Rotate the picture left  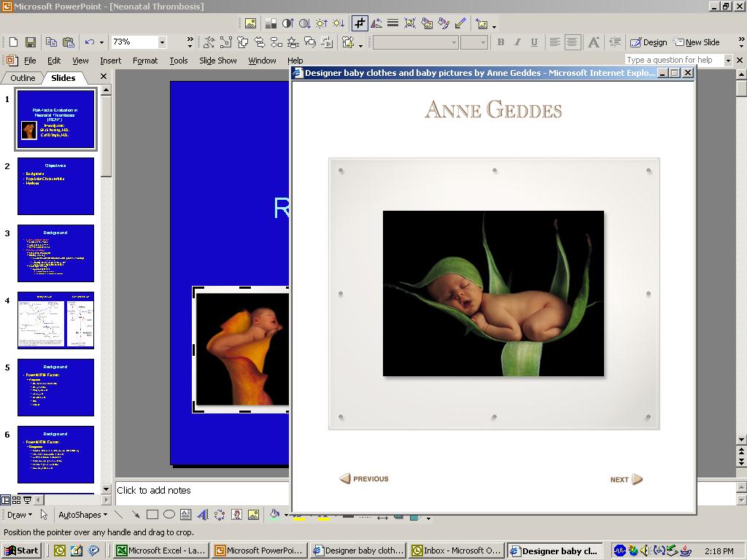pos(376,23)
